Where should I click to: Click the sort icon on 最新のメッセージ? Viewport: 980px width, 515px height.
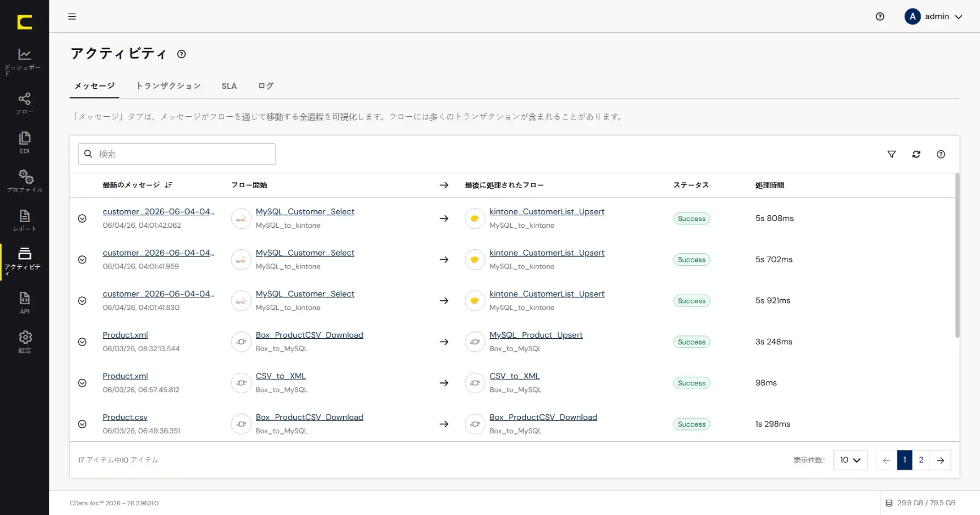pos(168,185)
